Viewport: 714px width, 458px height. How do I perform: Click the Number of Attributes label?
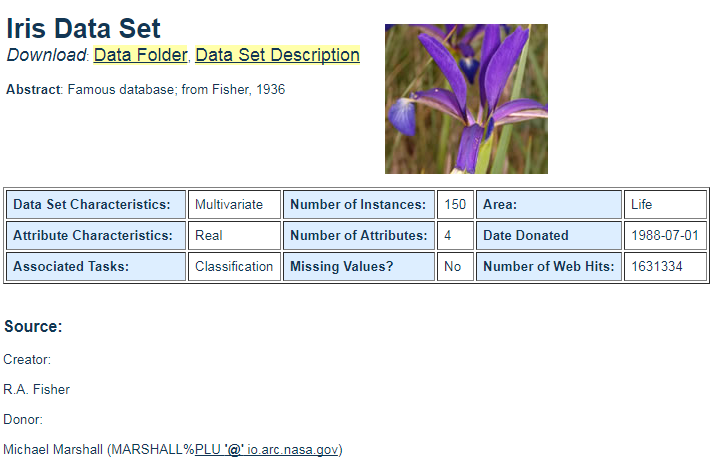[358, 236]
